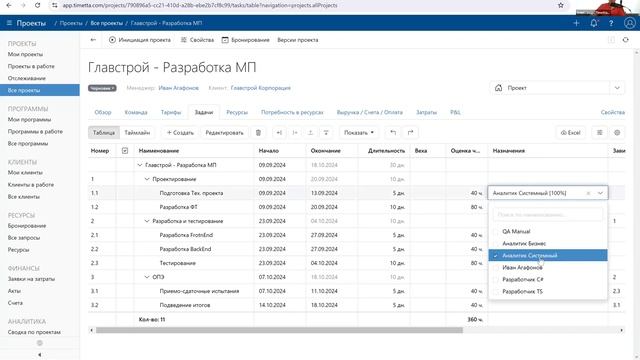Viewport: 640px width, 360px height.
Task: Open the Показать dropdown
Action: pos(359,133)
